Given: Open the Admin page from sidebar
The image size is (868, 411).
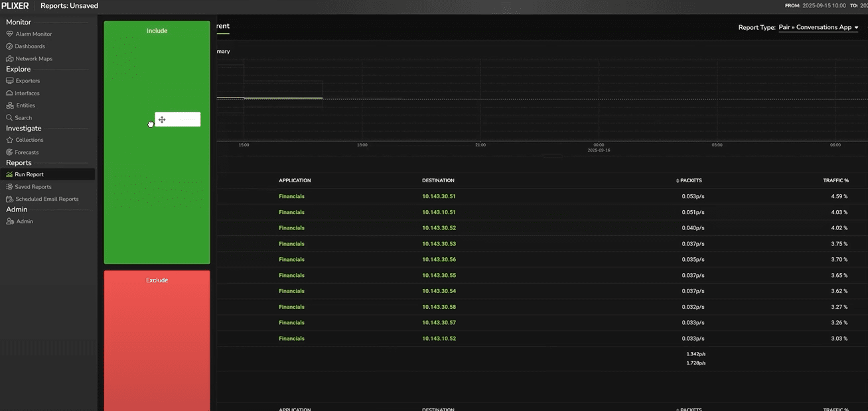Looking at the screenshot, I should pos(24,221).
